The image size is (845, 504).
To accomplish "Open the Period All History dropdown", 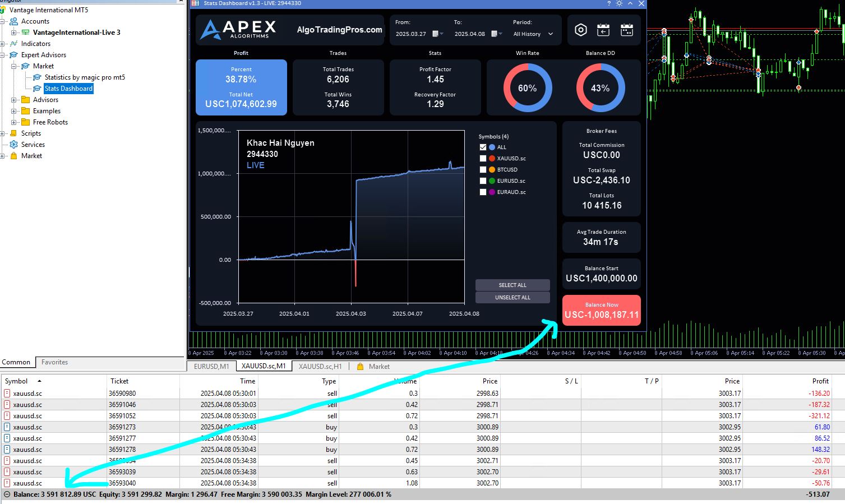I will [x=533, y=34].
